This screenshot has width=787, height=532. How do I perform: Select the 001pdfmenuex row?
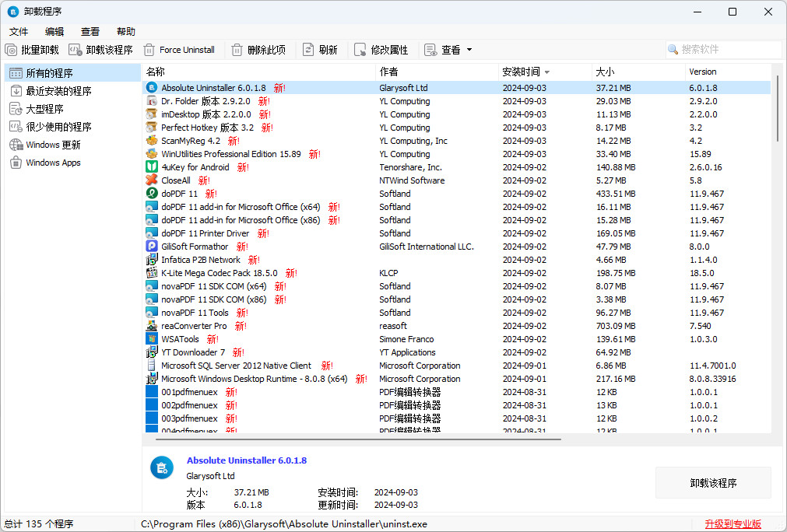457,391
